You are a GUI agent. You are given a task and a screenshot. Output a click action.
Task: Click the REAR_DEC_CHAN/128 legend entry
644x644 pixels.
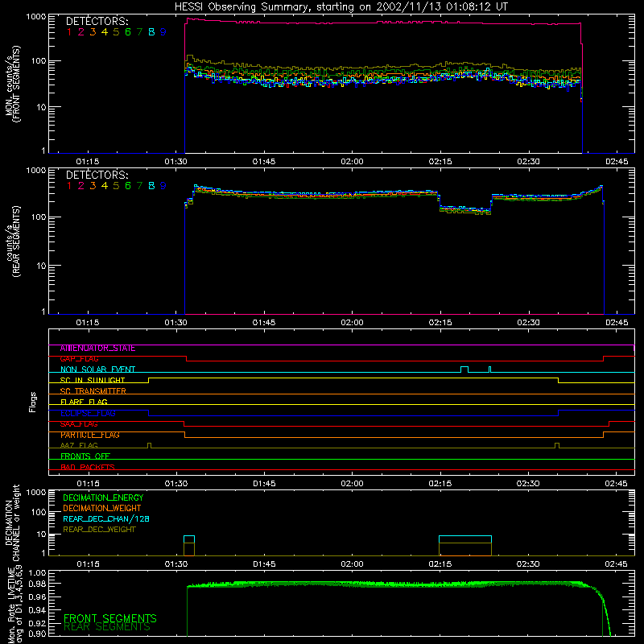106,518
